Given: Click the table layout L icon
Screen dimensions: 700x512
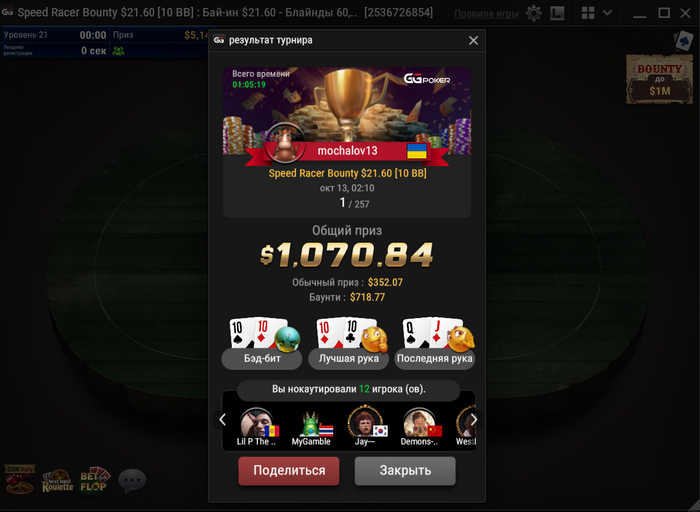Looking at the screenshot, I should coord(557,13).
